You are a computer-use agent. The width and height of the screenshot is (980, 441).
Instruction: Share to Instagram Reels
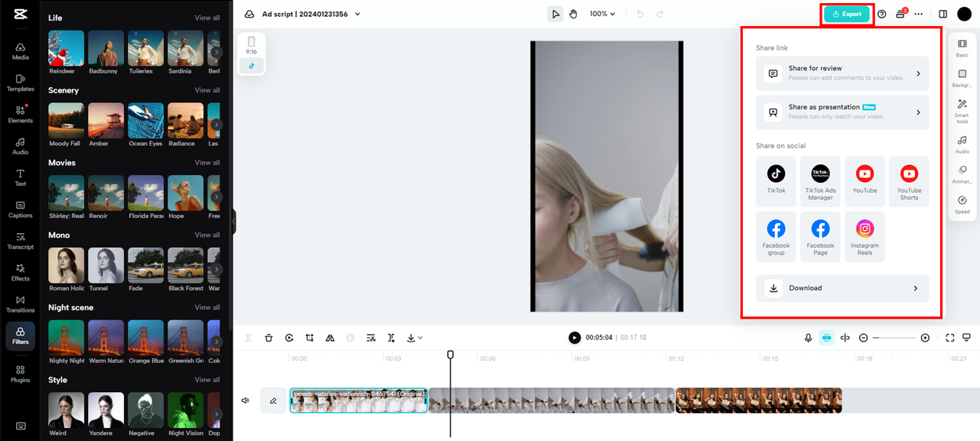point(864,237)
